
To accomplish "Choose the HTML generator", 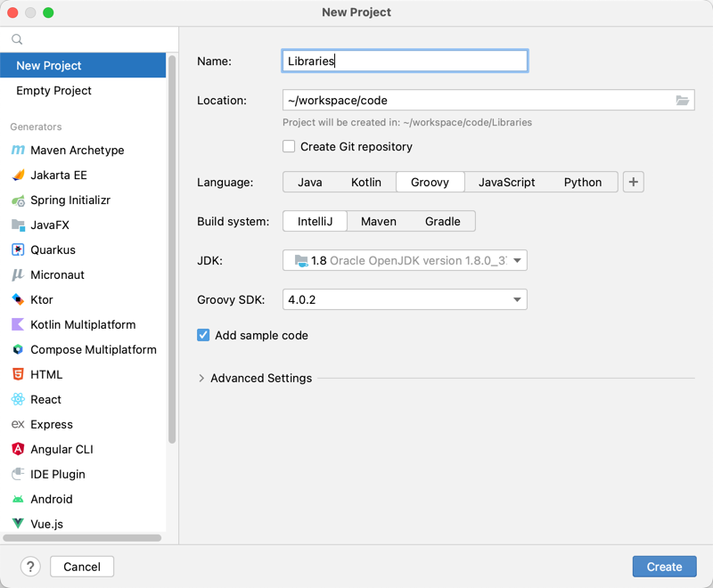I will point(83,374).
